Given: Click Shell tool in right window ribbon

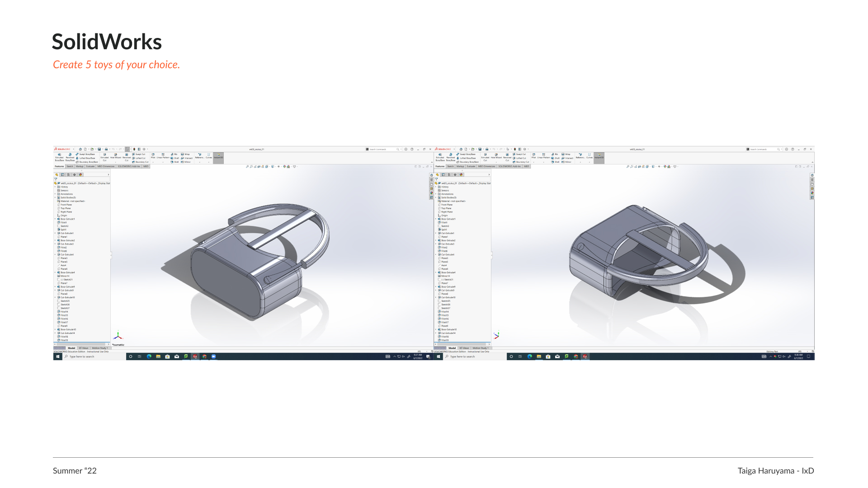Looking at the screenshot, I should click(556, 162).
